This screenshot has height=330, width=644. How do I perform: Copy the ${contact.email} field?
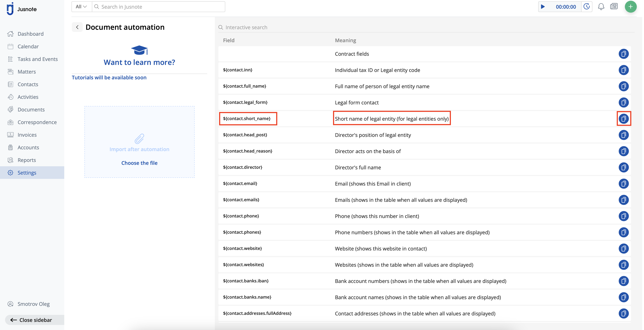click(x=623, y=184)
